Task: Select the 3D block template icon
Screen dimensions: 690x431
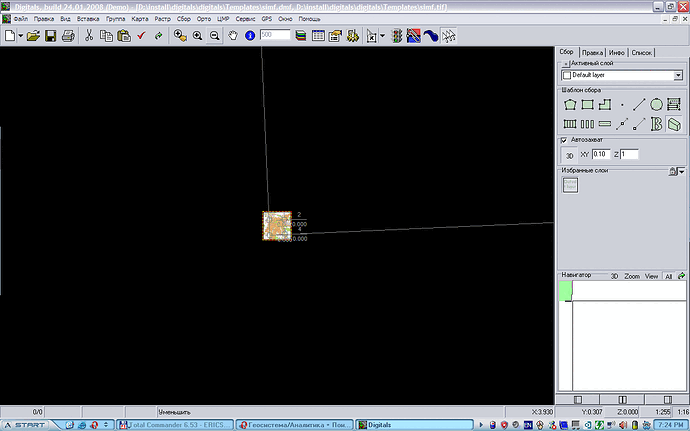Action: pos(674,124)
